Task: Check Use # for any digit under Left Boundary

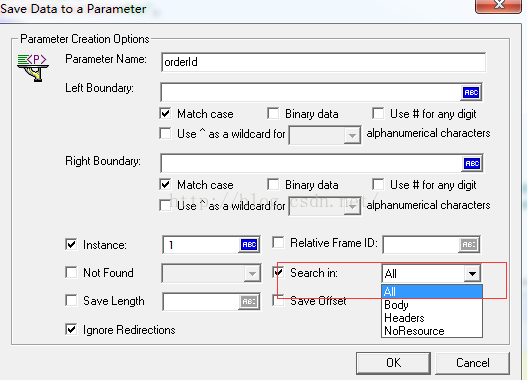Action: 378,114
